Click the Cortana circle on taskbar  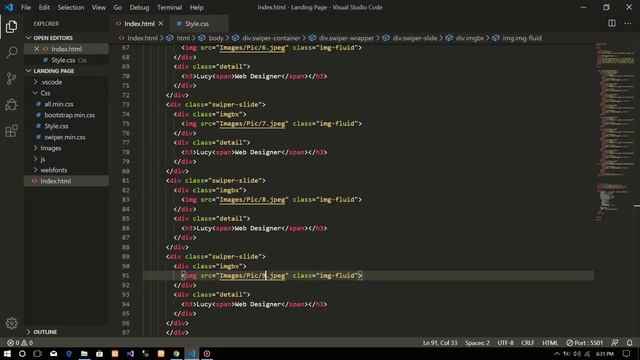point(22,354)
